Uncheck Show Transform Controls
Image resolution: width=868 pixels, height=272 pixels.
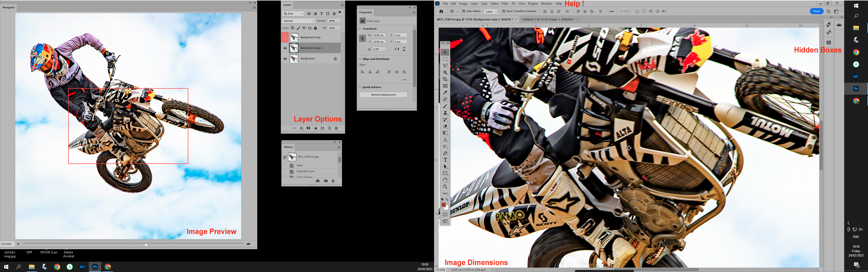point(504,11)
